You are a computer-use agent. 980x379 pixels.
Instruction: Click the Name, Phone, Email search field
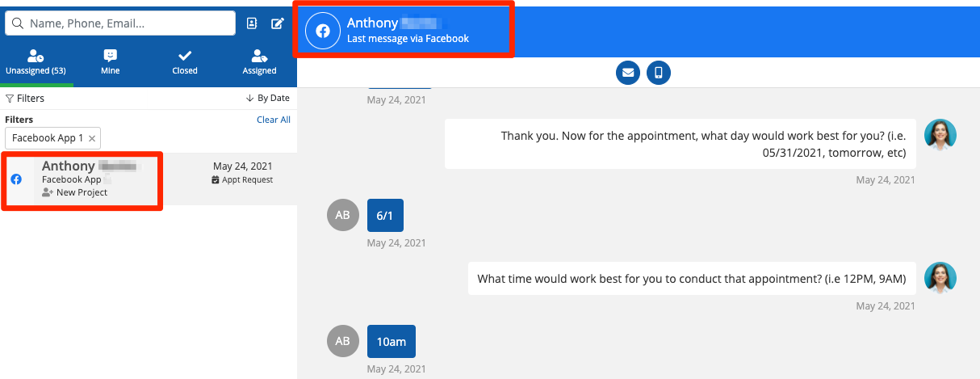click(129, 23)
